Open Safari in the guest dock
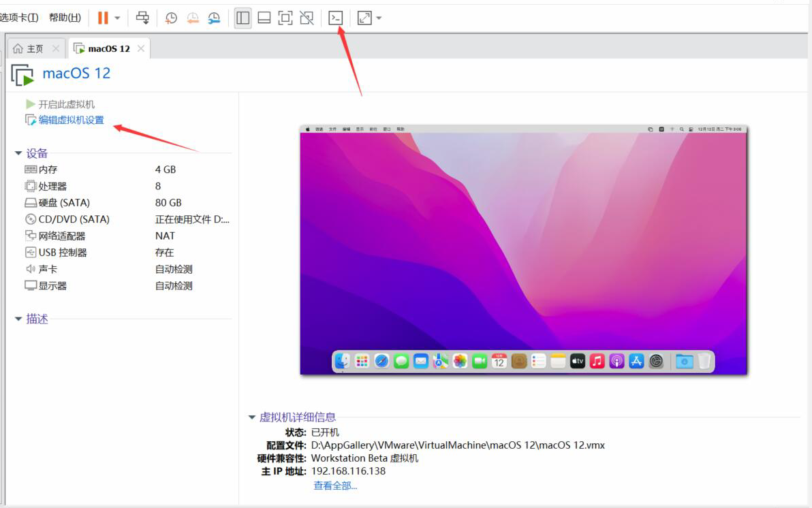This screenshot has width=812, height=508. tap(381, 362)
